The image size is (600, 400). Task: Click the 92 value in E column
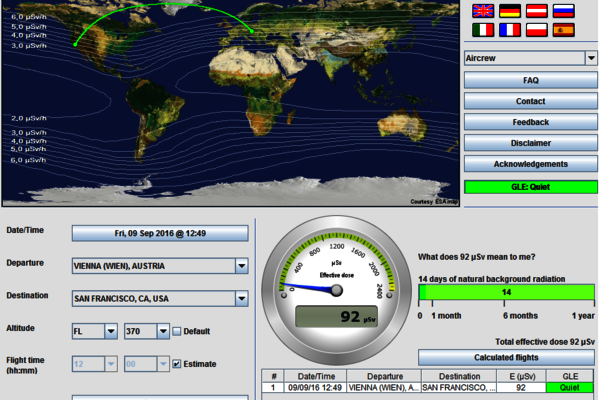[521, 388]
